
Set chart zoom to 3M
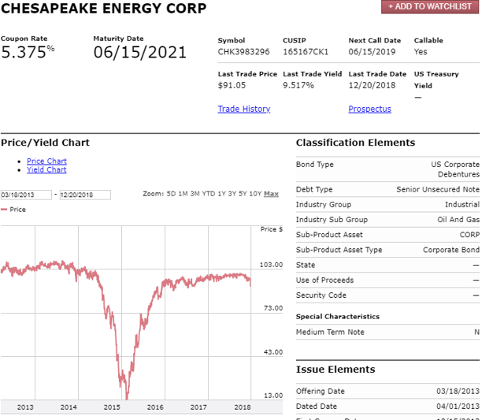click(195, 194)
